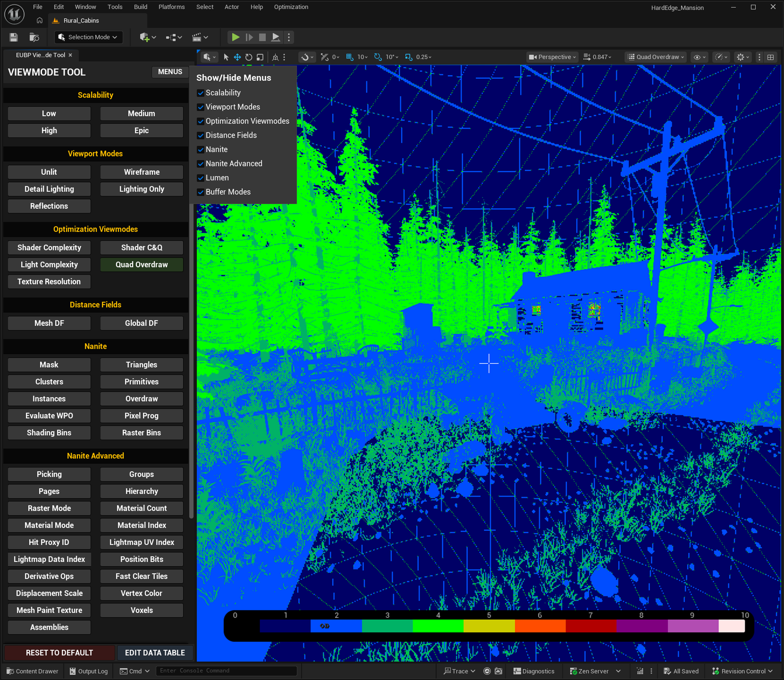Screen dimensions: 784x680
Task: Activate the Select objects cursor tool
Action: tap(226, 57)
